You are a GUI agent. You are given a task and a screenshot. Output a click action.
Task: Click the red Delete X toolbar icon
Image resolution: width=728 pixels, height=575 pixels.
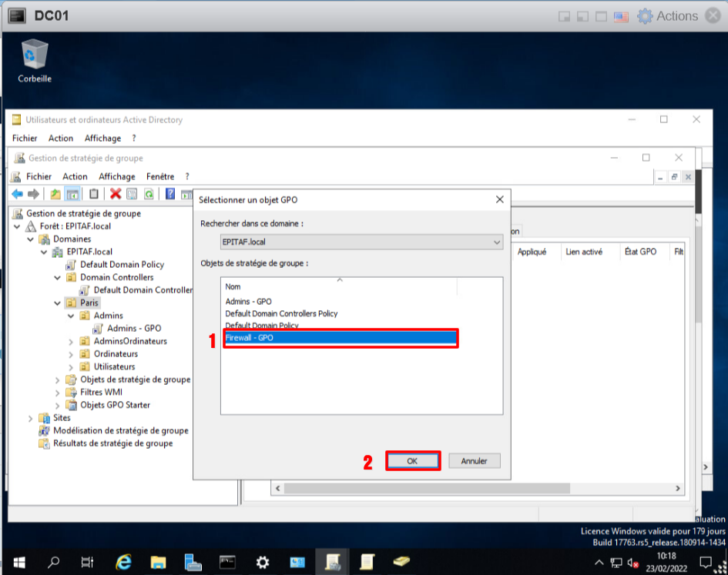tap(116, 194)
